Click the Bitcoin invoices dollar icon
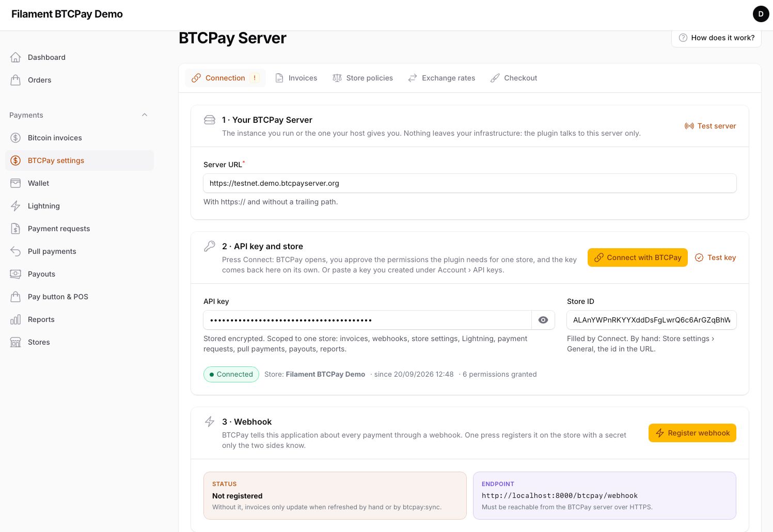The image size is (773, 532). [x=15, y=138]
